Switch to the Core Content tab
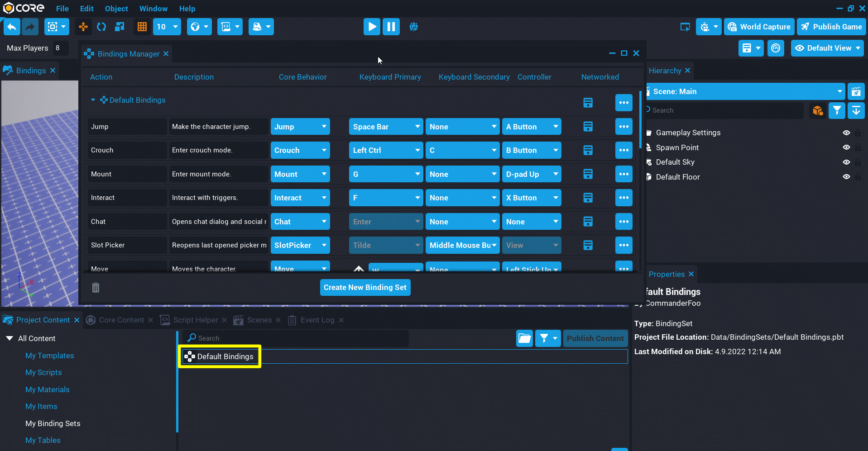 pos(121,320)
